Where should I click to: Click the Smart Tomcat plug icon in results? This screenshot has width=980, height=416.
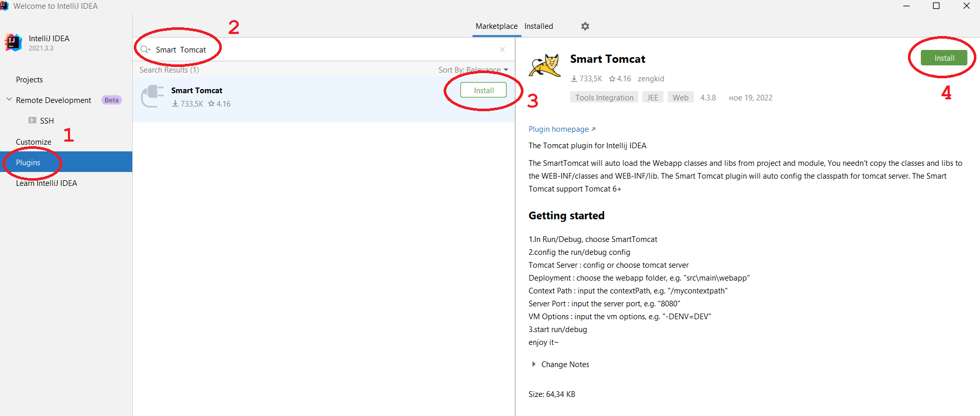tap(152, 96)
